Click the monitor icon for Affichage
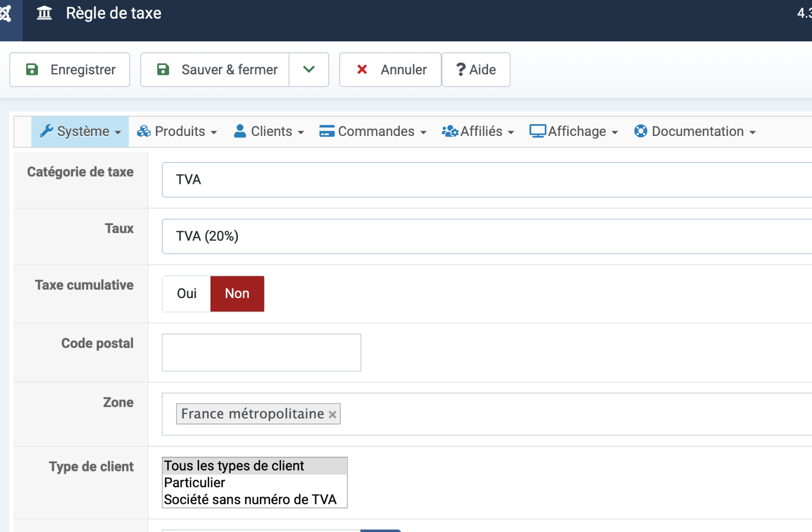 click(537, 131)
